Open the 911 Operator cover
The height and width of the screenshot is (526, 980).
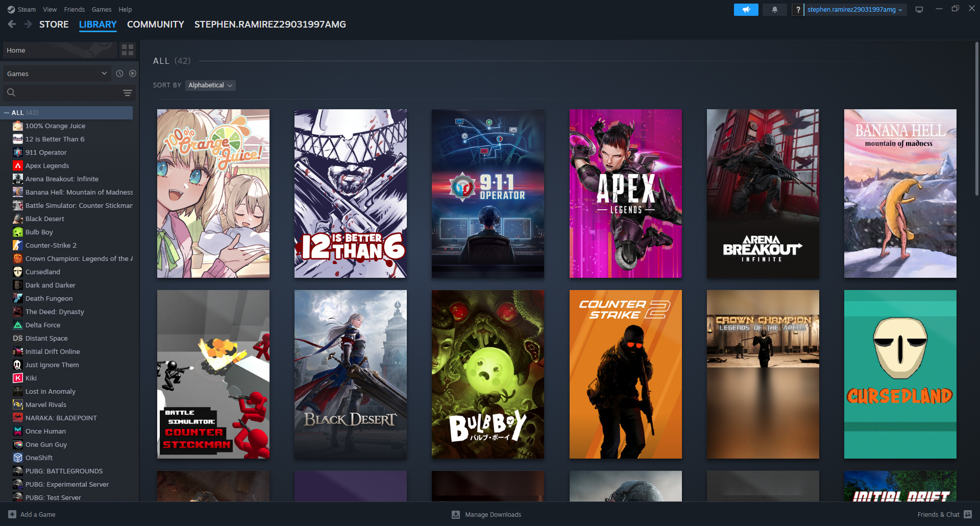tap(488, 193)
